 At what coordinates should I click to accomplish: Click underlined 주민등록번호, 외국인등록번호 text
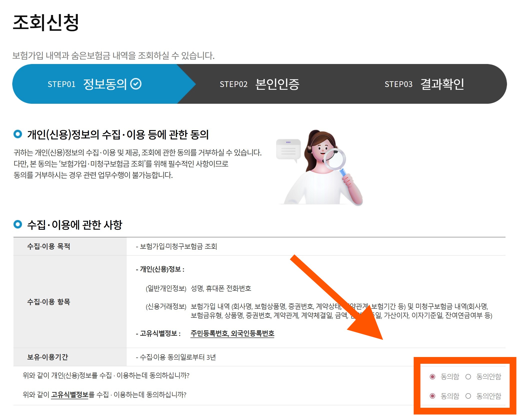coord(232,333)
